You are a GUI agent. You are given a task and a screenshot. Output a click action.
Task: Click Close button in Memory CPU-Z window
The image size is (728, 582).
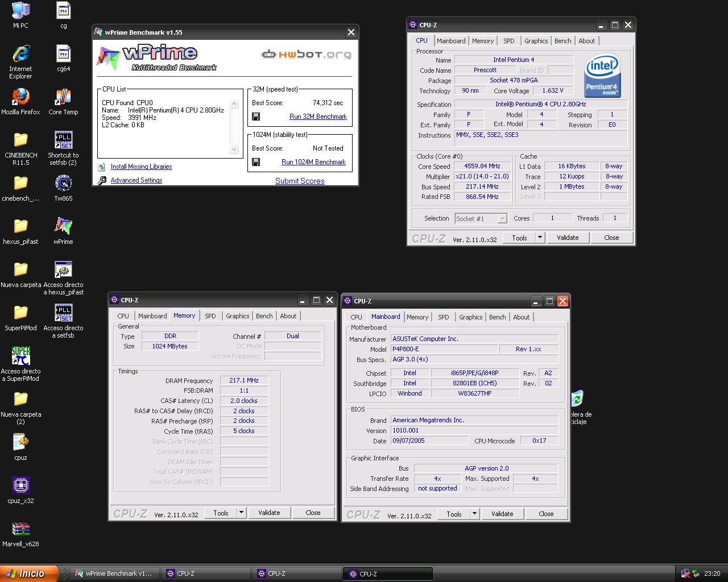(313, 513)
